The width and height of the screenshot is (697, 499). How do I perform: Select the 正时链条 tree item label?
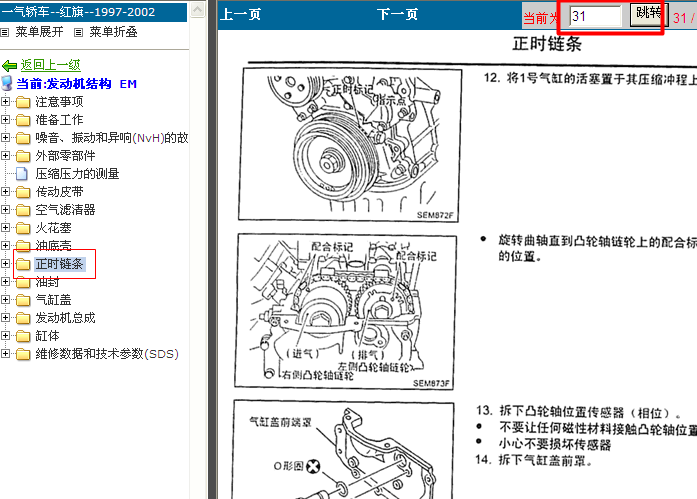tap(60, 264)
